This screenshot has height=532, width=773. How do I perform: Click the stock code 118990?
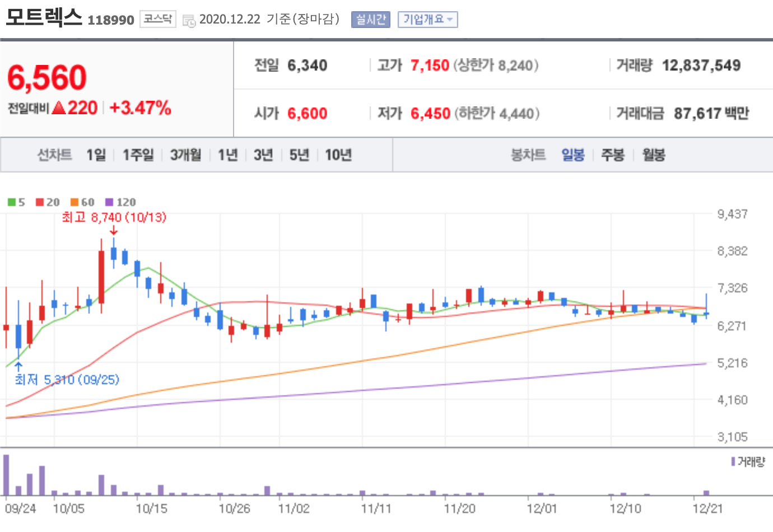click(x=111, y=20)
